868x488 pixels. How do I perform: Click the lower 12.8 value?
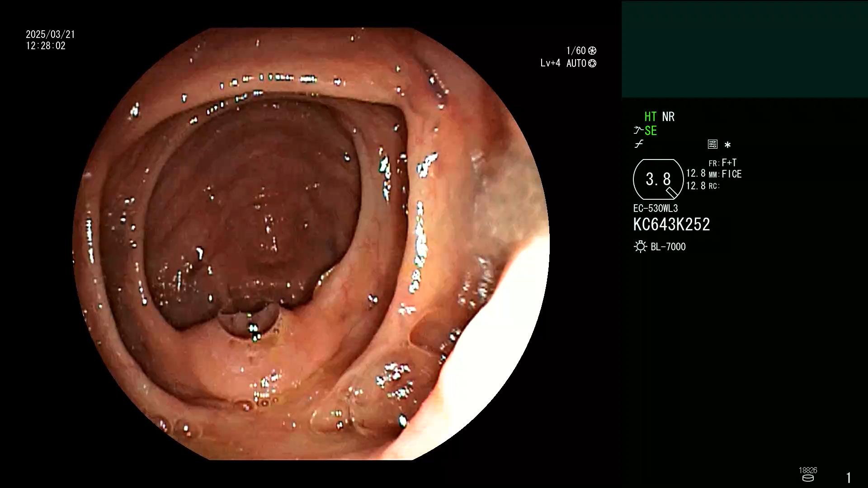(696, 186)
